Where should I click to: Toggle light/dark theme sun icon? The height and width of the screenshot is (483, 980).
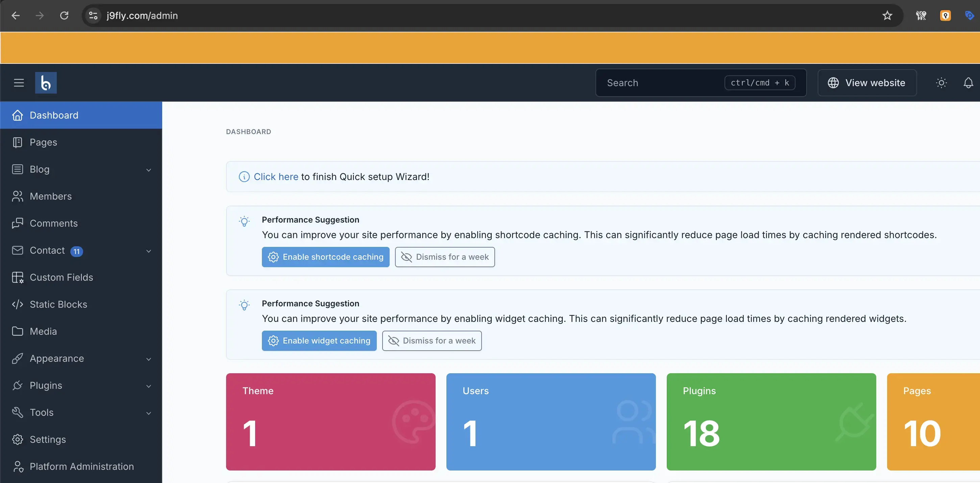click(941, 82)
